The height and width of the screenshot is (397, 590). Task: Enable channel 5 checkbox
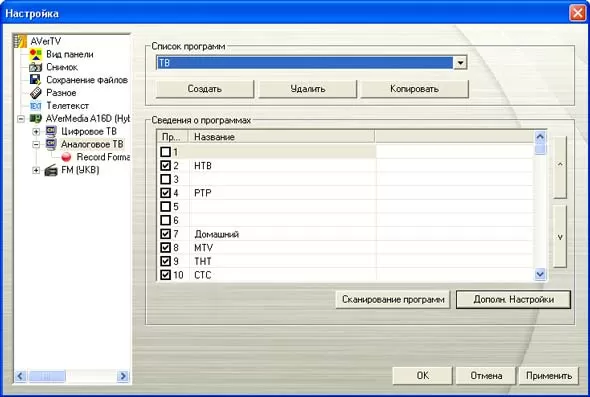point(165,206)
